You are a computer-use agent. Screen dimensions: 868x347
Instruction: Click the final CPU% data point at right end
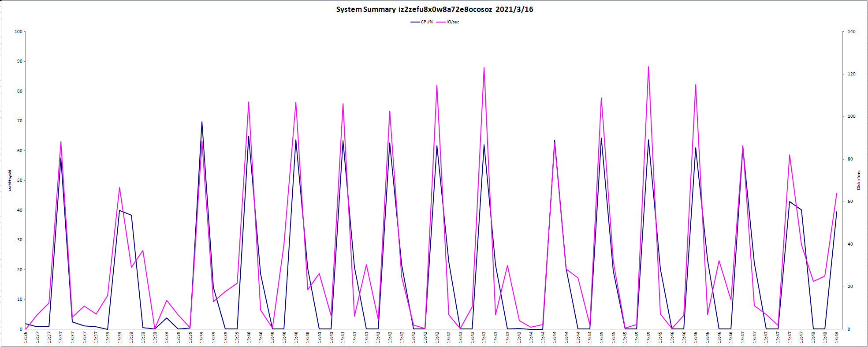click(837, 212)
